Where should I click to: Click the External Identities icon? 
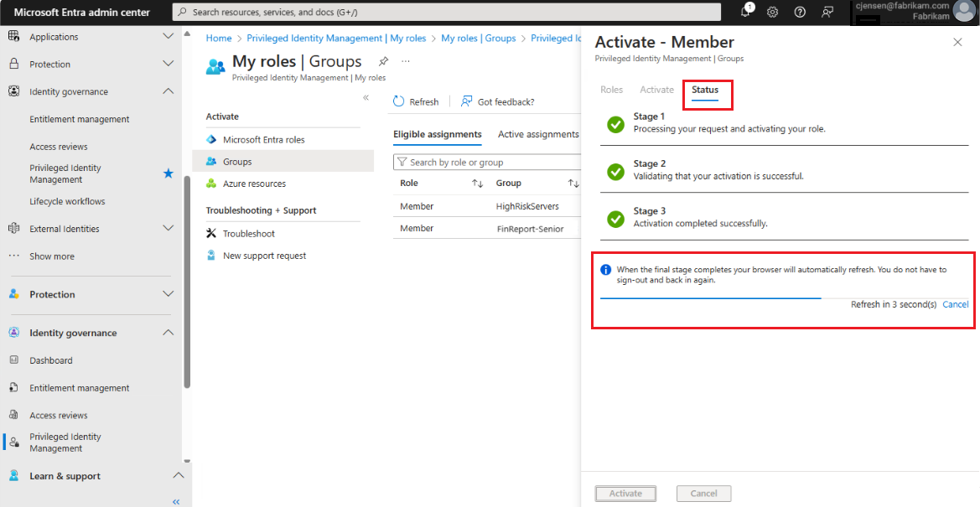(13, 229)
